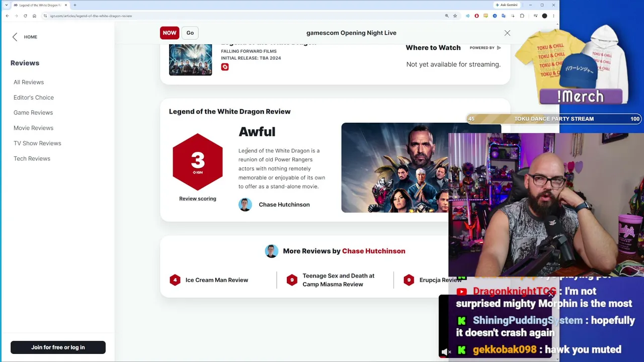This screenshot has height=362, width=644.
Task: Open Tech Reviews in the sidebar
Action: (x=32, y=158)
